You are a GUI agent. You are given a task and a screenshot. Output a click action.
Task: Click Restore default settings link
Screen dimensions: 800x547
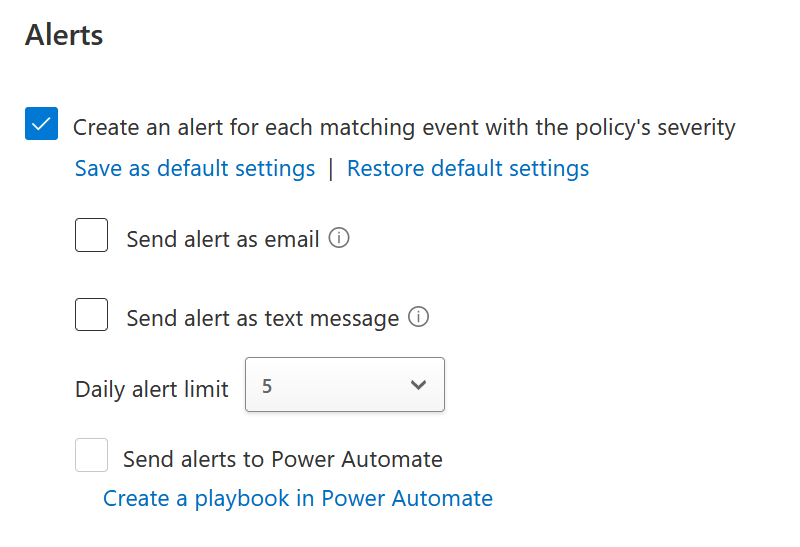tap(468, 168)
